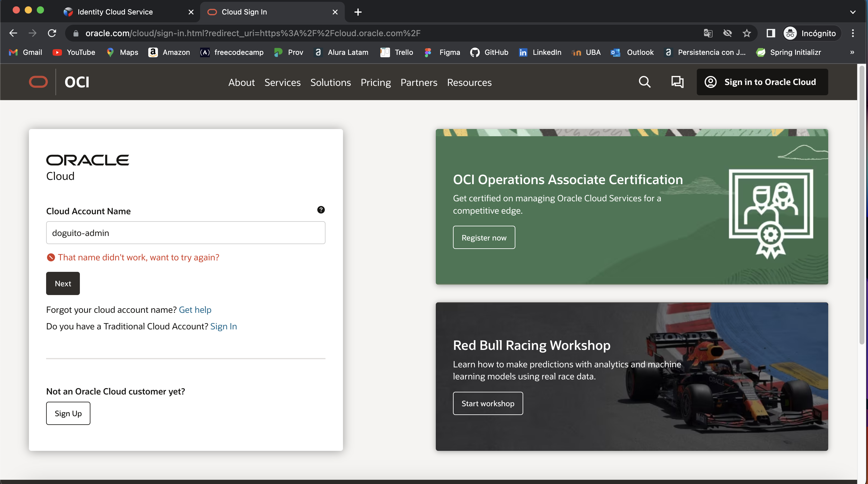Click the OCI text logo
The width and height of the screenshot is (868, 484).
point(77,82)
